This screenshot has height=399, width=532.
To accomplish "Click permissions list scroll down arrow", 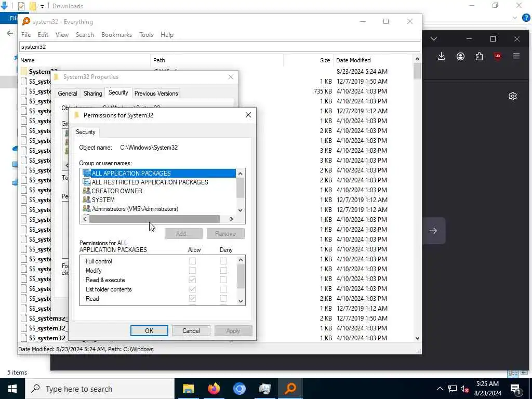I will click(x=241, y=301).
